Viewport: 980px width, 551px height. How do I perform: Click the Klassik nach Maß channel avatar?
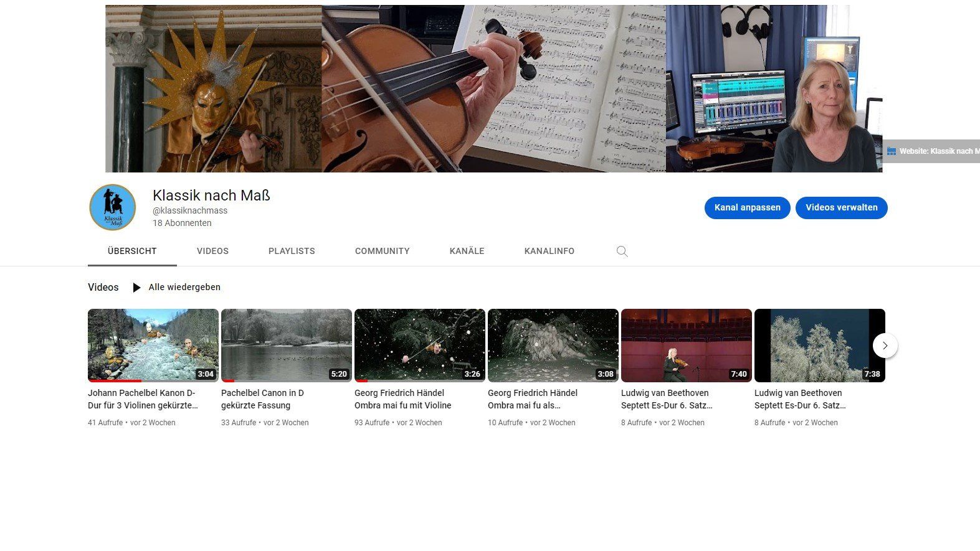click(x=113, y=207)
